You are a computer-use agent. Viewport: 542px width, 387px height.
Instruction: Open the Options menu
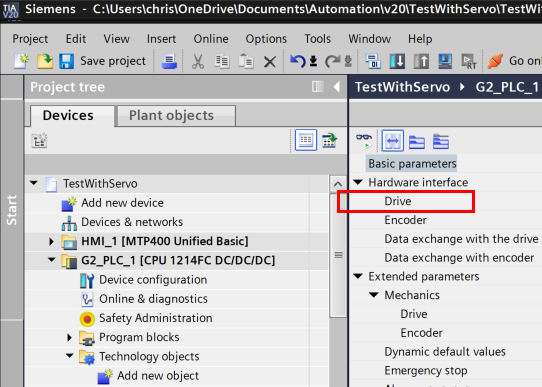[x=266, y=39]
